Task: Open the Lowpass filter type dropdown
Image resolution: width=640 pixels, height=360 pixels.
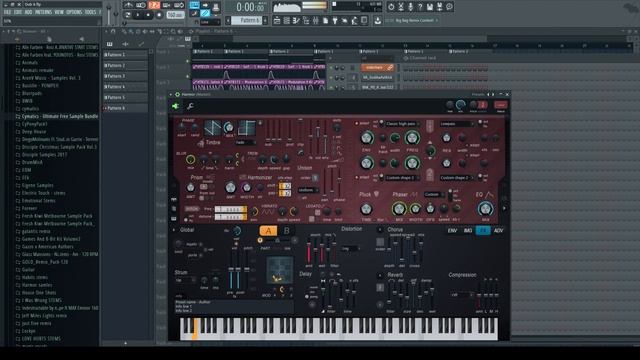Action: tap(457, 124)
